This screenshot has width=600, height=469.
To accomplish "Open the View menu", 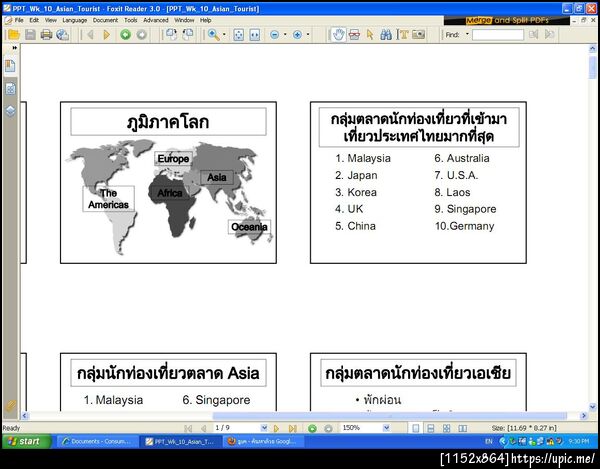I will click(x=51, y=20).
